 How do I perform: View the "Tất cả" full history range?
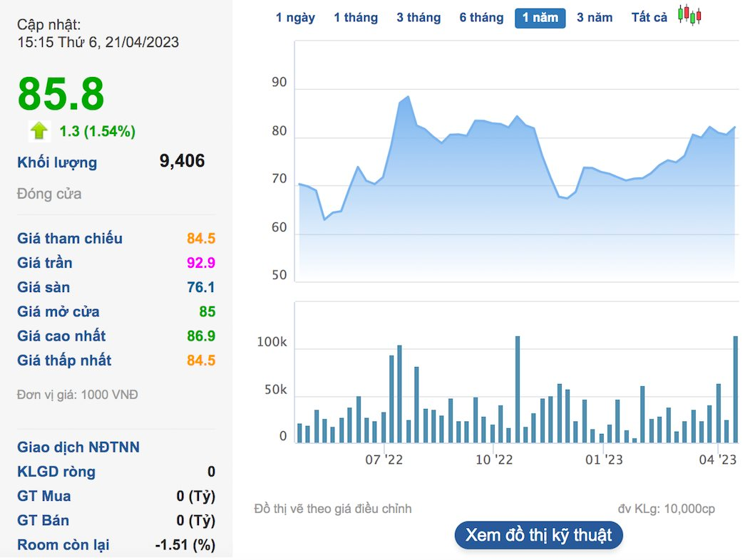[x=649, y=18]
